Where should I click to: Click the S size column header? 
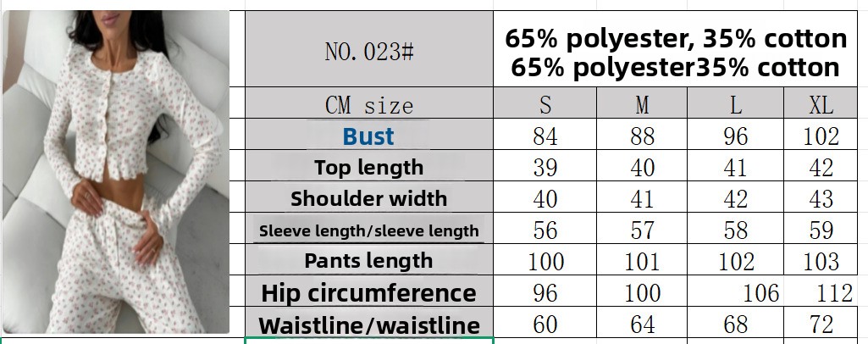tap(545, 106)
